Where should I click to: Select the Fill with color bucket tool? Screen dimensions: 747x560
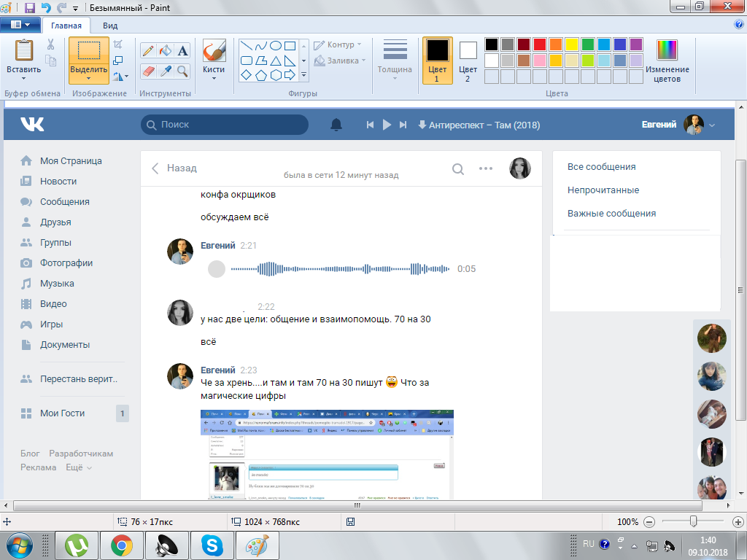pos(165,50)
